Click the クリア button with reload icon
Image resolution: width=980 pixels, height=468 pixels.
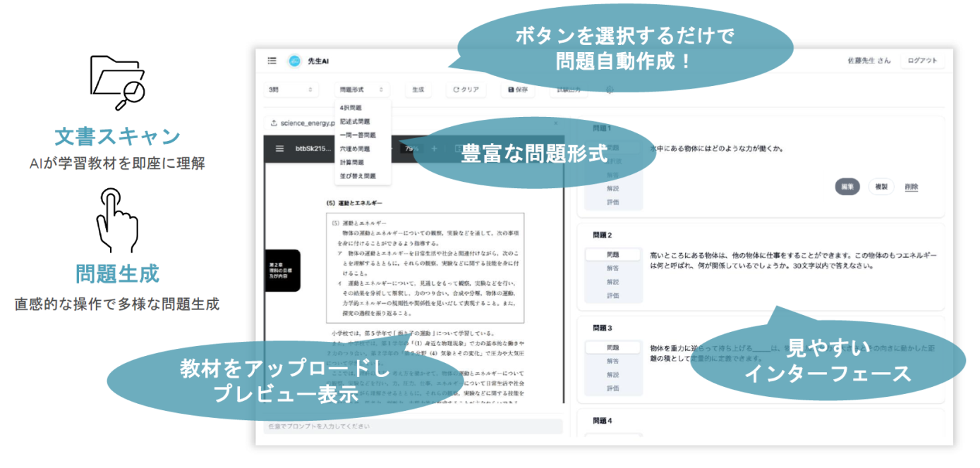point(466,90)
